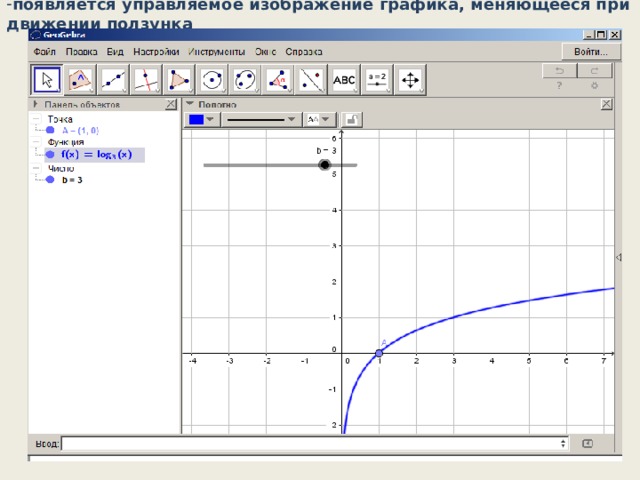Image resolution: width=640 pixels, height=480 pixels.
Task: Select the b = 3 row
Action: coord(72,180)
